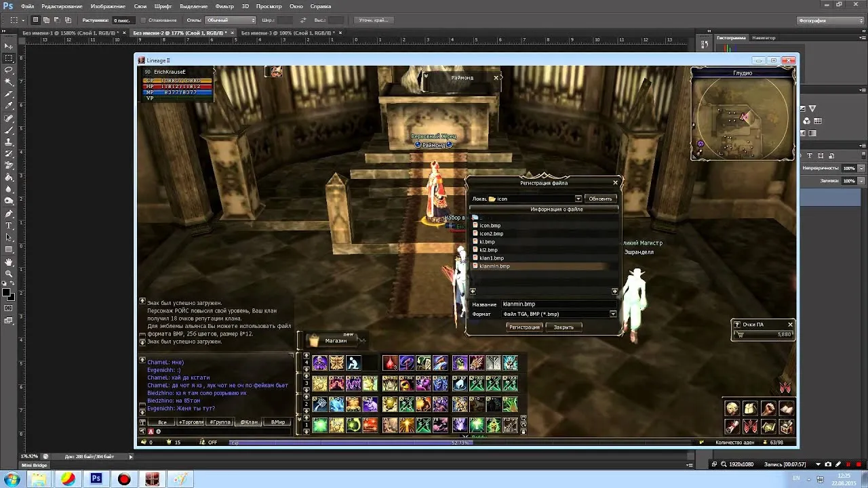Select icon.bmp in file list

click(490, 226)
